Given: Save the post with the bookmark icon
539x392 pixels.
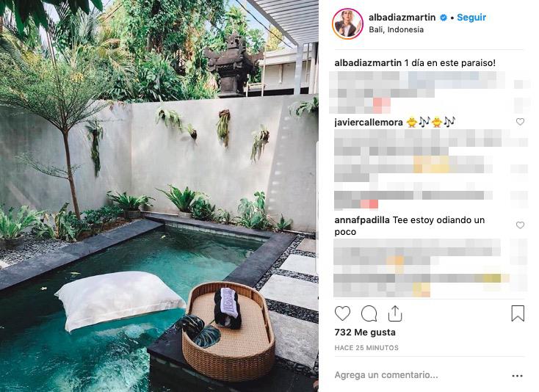Looking at the screenshot, I should coord(518,313).
